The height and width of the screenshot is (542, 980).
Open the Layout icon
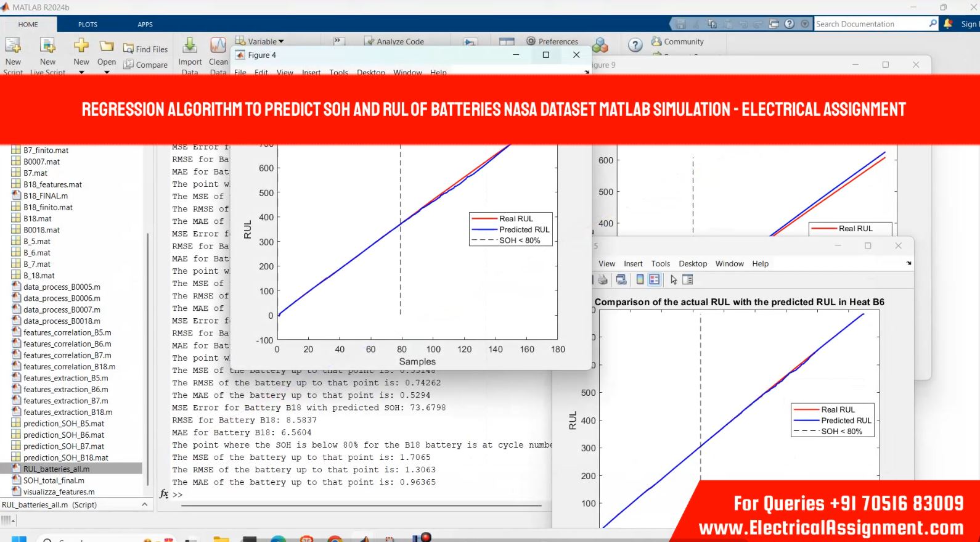click(x=507, y=42)
